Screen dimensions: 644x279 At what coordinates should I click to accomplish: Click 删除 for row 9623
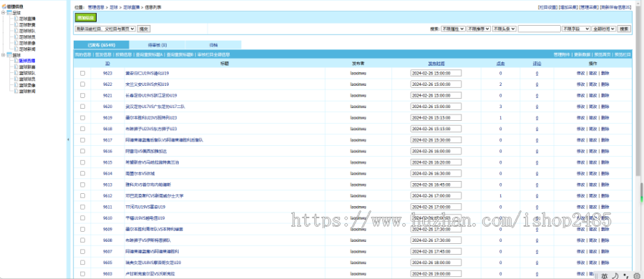coord(605,73)
